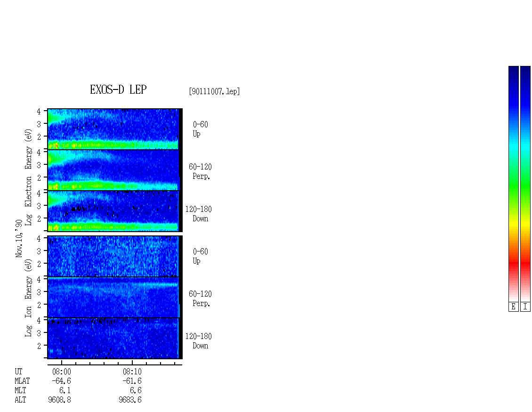Viewport: 532px width, 412px height.
Task: Click the 08:10 tick on time axis
Action: coord(132,363)
